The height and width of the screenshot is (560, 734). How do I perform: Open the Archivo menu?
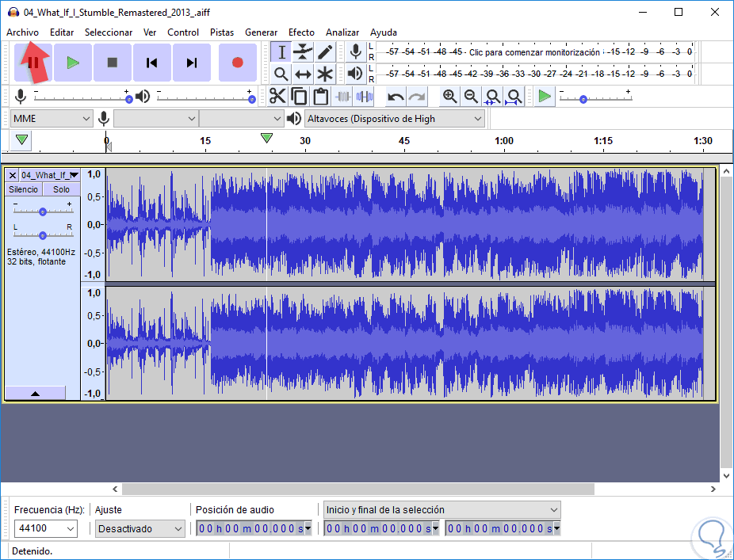click(x=22, y=32)
